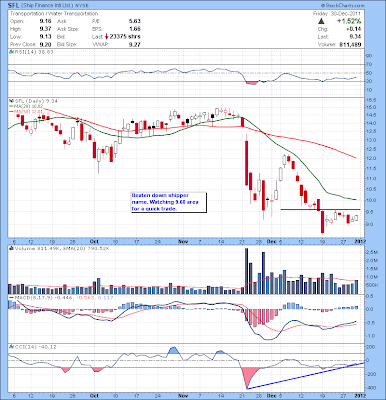The height and width of the screenshot is (400, 386).
Task: Click the Low value 9.13
Action: tap(45, 37)
